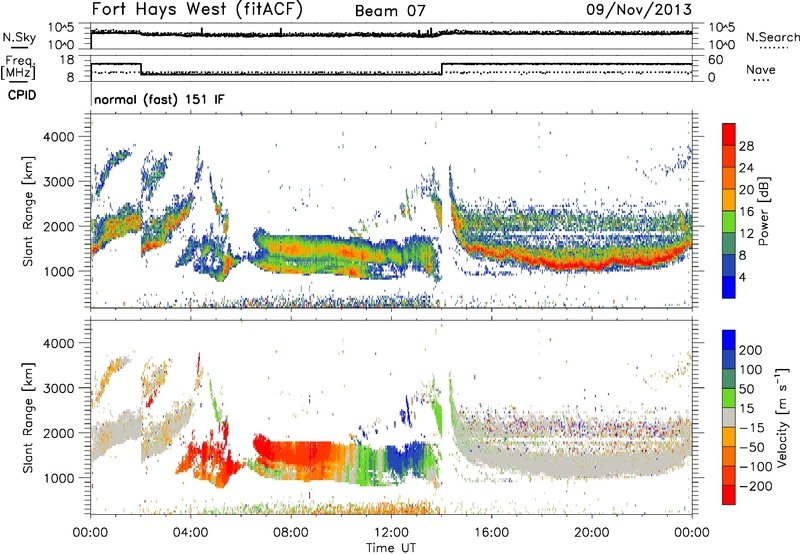Select the gray middle segment of Velocity color bar

pos(729,418)
